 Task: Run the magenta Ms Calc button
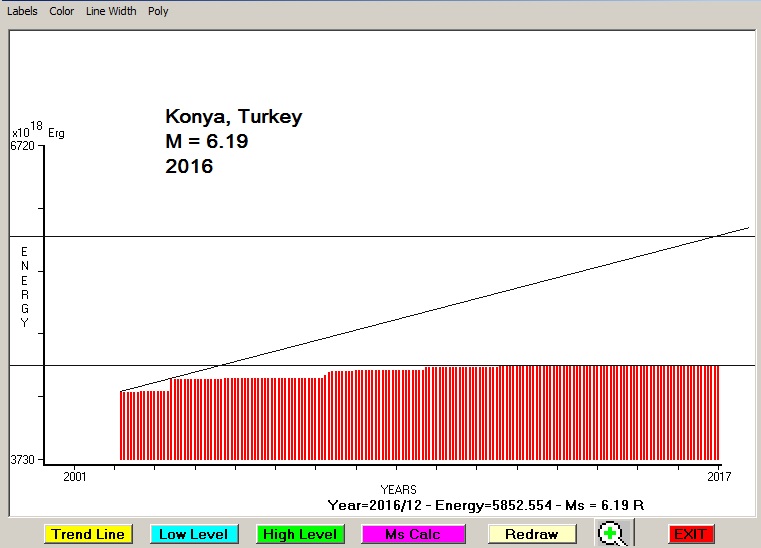(x=412, y=534)
